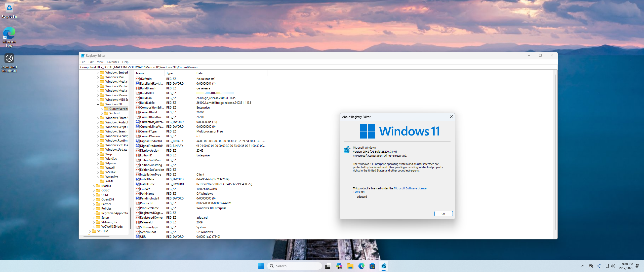Viewport: 644px width, 272px height.
Task: Select the ProductName registry value
Action: 149,208
